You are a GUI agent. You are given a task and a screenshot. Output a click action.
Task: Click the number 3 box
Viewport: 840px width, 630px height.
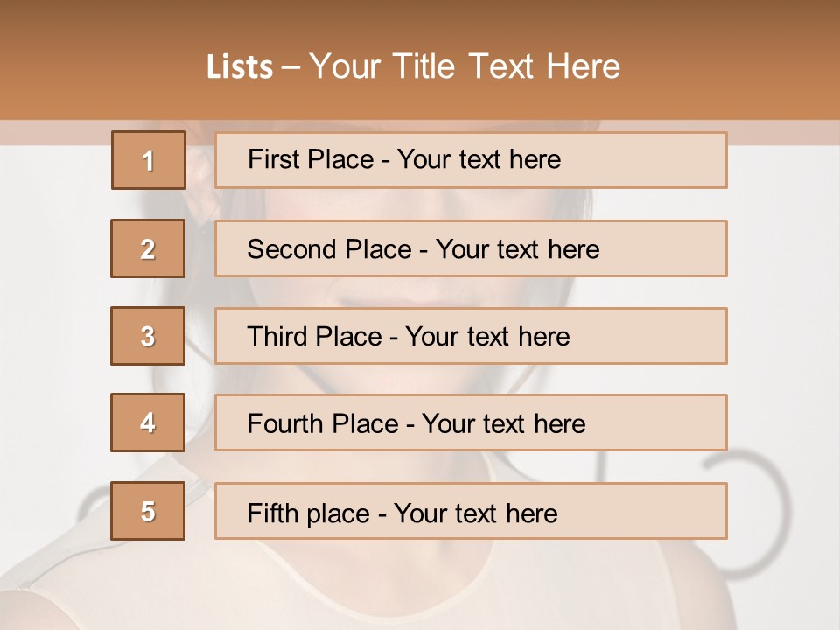tap(148, 336)
